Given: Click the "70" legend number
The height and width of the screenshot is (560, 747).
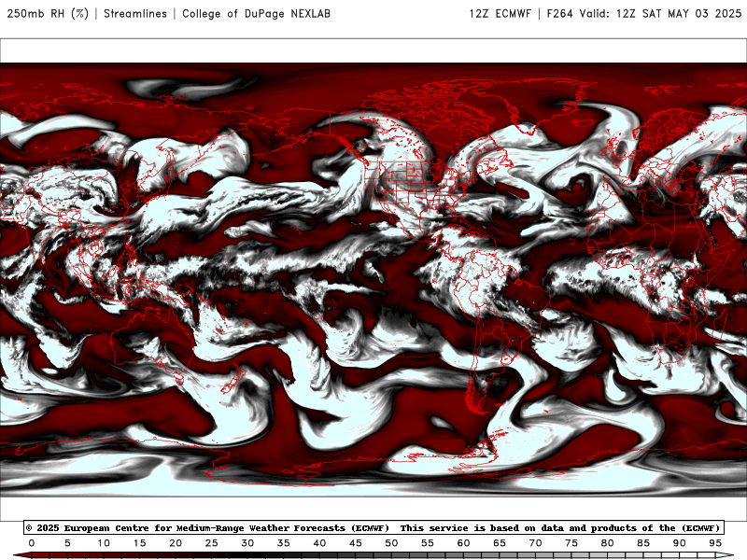Looking at the screenshot, I should [535, 543].
